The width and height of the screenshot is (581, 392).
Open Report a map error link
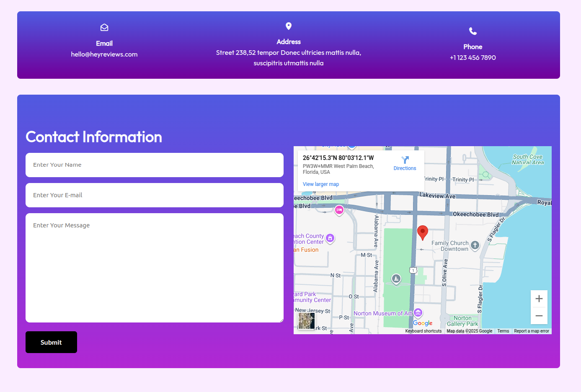click(x=531, y=331)
